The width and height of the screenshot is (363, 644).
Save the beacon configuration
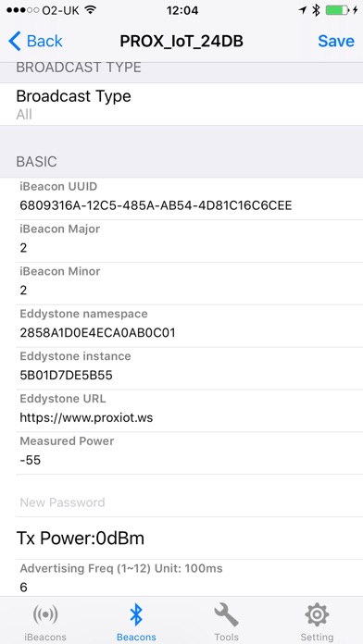[336, 41]
